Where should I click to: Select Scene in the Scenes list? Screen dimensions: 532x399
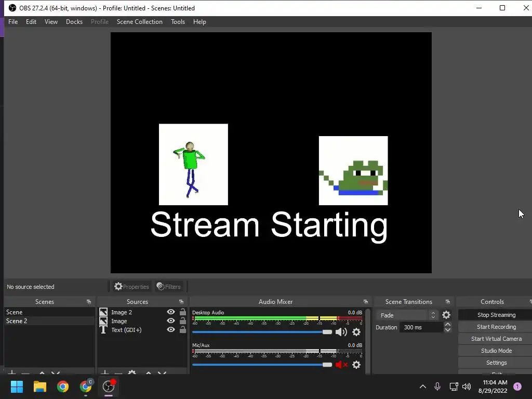point(49,312)
